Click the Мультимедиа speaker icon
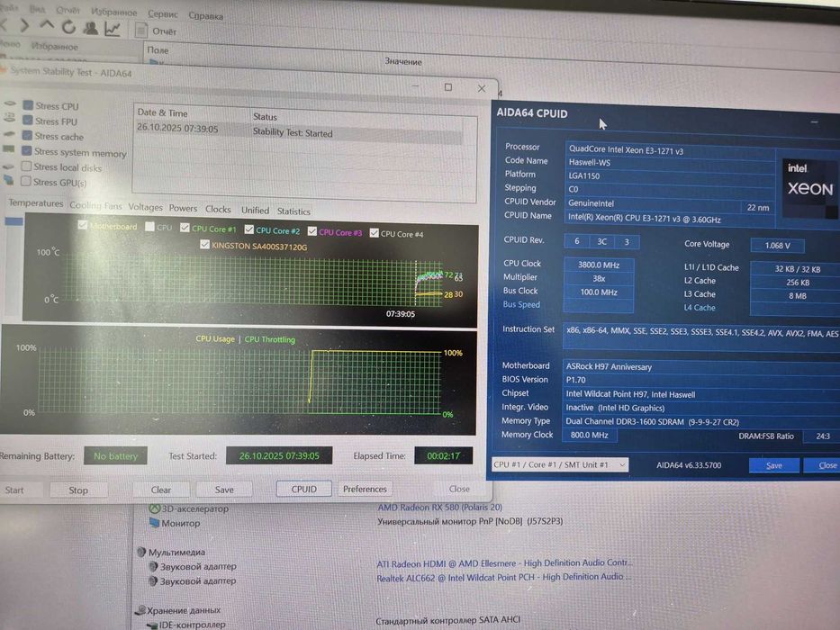Image resolution: width=840 pixels, height=630 pixels. [x=141, y=552]
